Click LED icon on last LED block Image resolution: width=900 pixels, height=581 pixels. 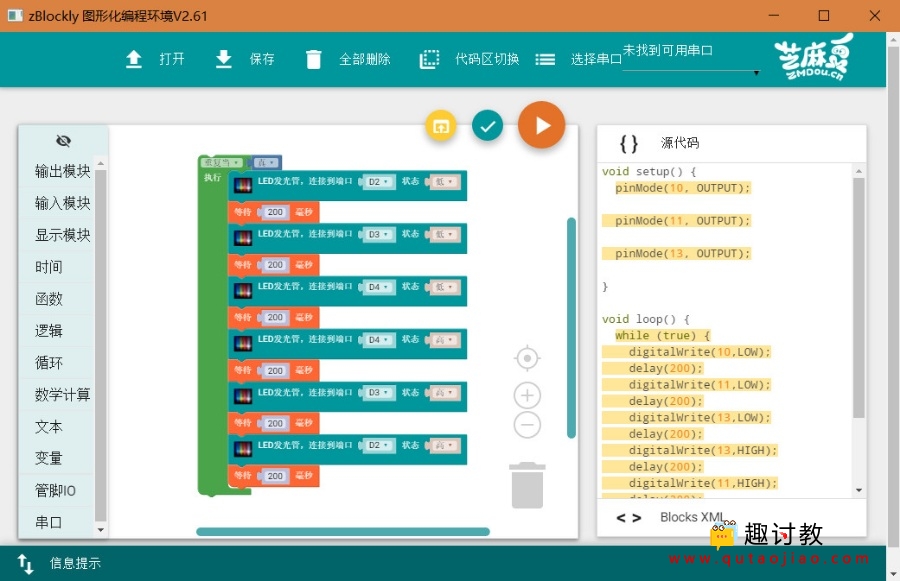point(243,449)
